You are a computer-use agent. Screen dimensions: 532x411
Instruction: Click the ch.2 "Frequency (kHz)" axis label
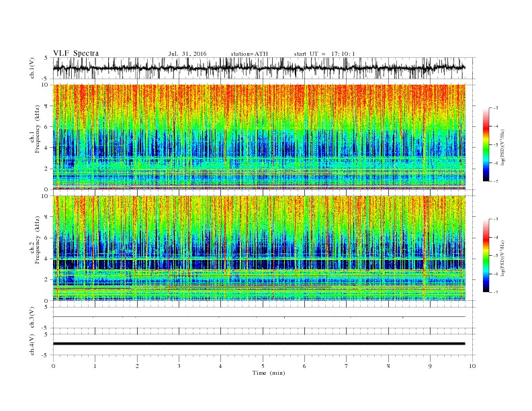point(38,240)
